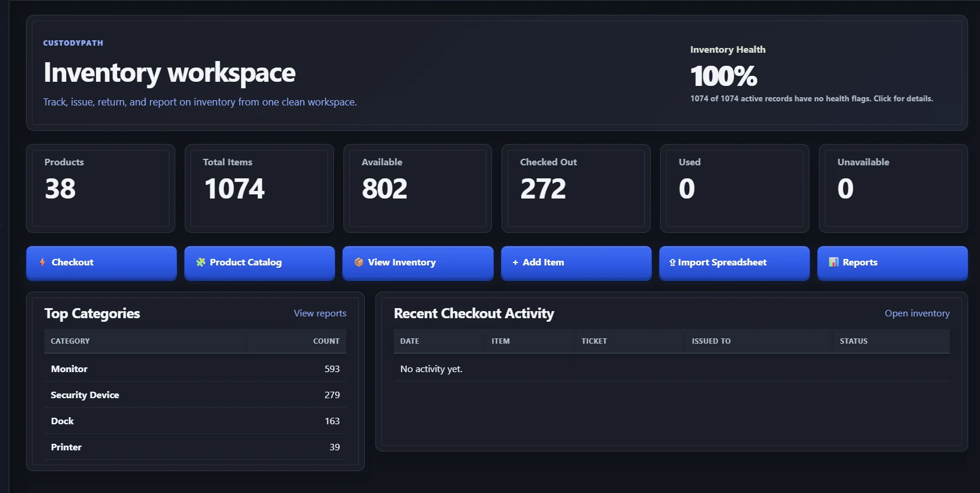This screenshot has height=493, width=980.
Task: Click the CUSTODYPATH brand label
Action: 73,43
